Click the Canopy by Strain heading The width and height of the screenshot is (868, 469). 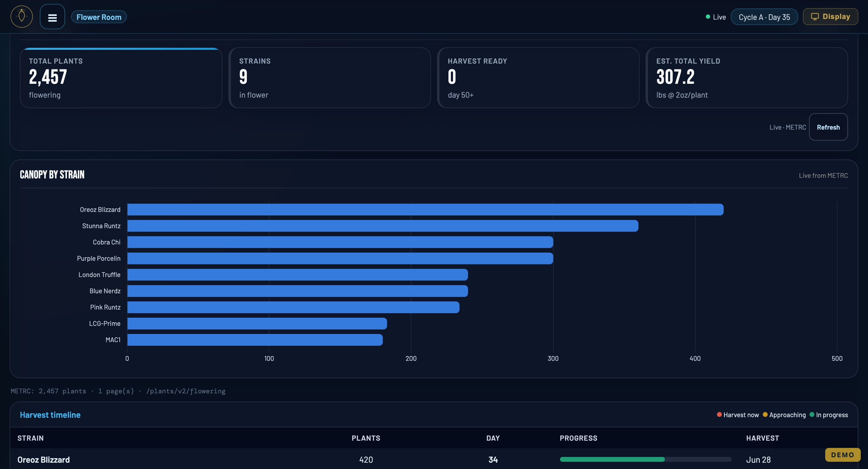pyautogui.click(x=52, y=175)
